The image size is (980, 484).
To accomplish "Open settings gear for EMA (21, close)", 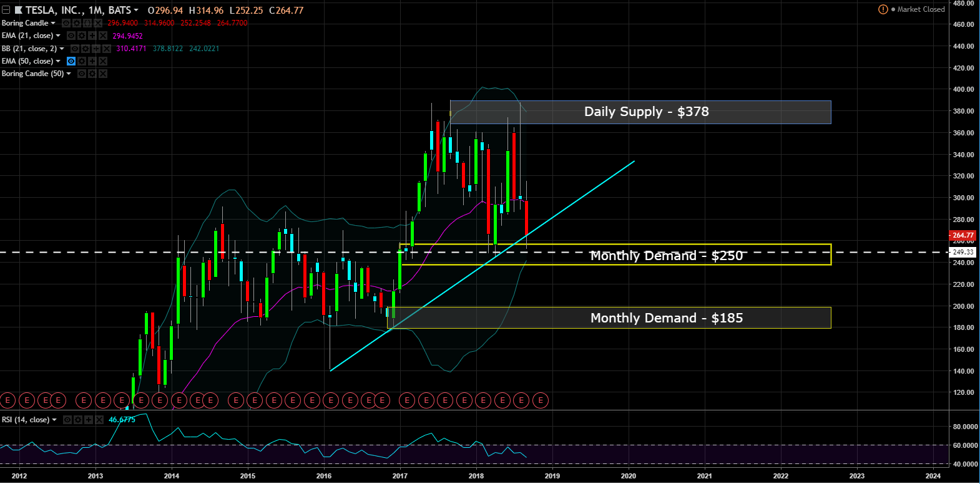I will pos(82,36).
